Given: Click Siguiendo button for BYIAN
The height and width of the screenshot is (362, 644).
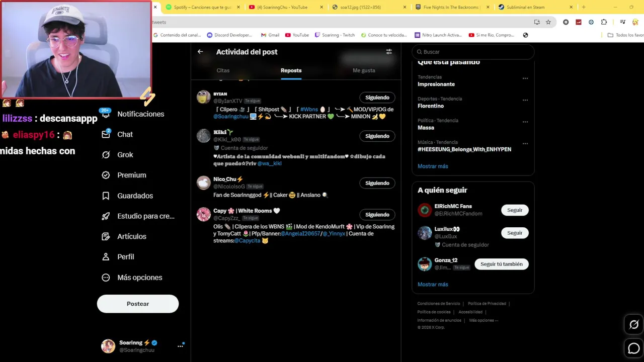Looking at the screenshot, I should point(377,98).
